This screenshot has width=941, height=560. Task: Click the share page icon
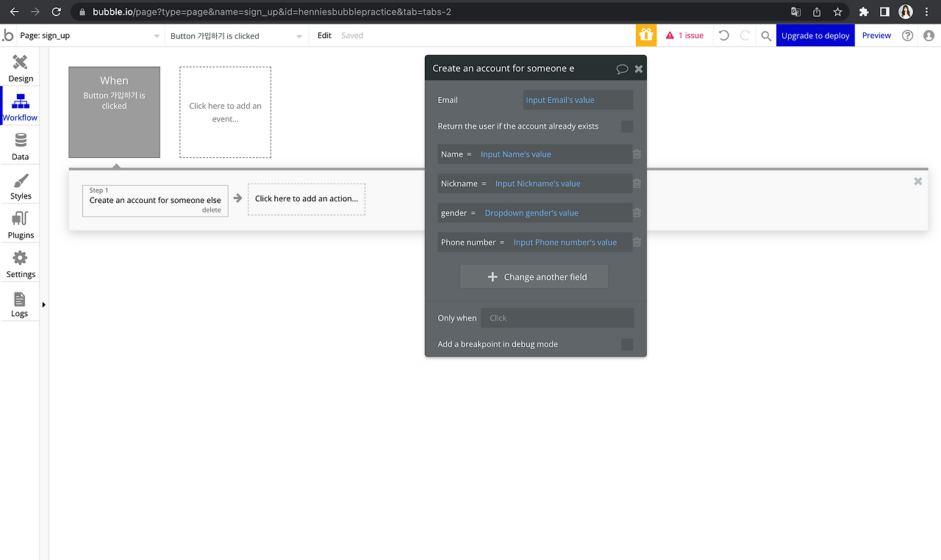coord(817,12)
